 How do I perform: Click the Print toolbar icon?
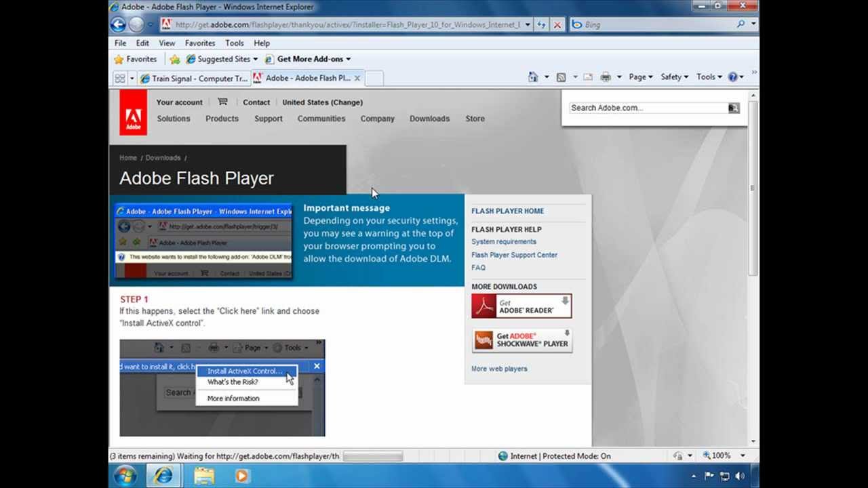606,77
